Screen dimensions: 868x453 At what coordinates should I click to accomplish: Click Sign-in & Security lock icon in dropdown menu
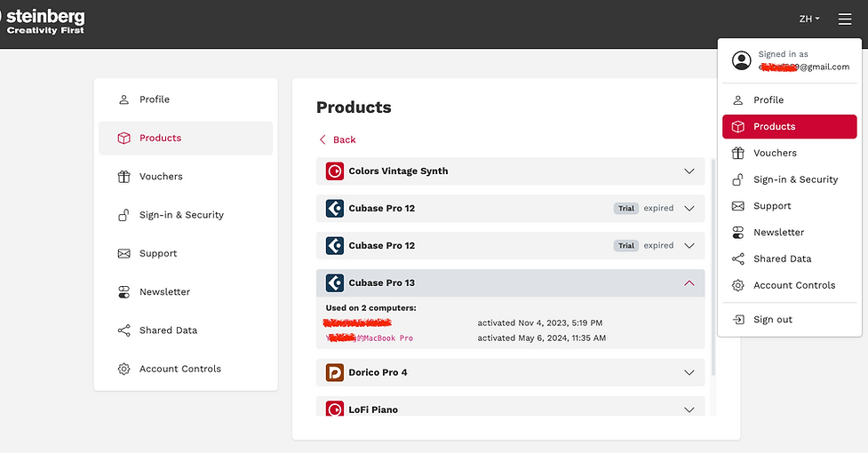coord(738,179)
